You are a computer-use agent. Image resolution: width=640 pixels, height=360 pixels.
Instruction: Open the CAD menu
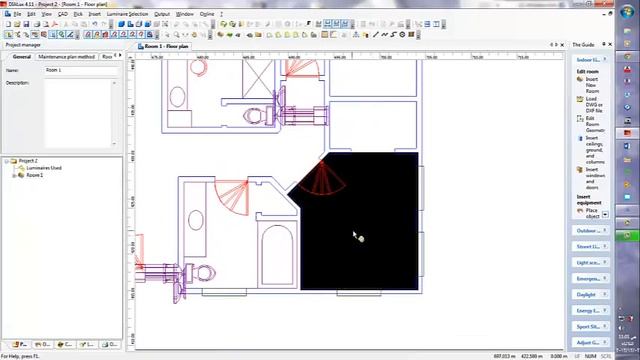[x=62, y=14]
